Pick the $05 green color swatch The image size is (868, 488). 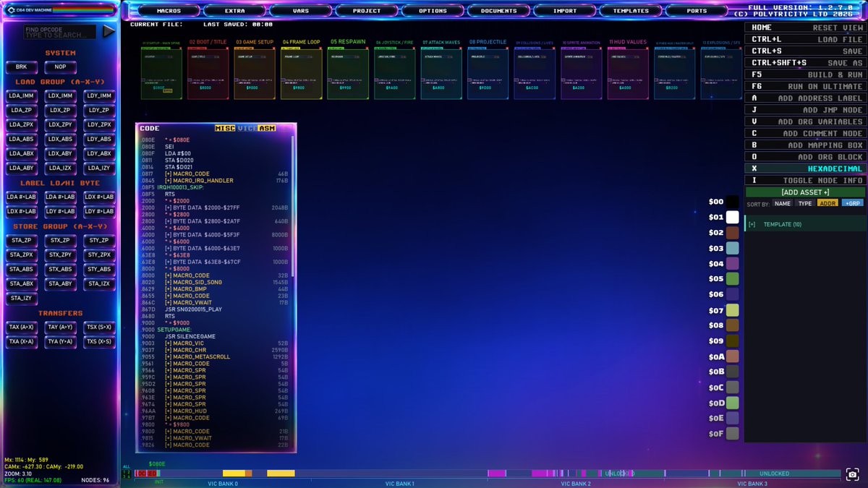click(733, 278)
